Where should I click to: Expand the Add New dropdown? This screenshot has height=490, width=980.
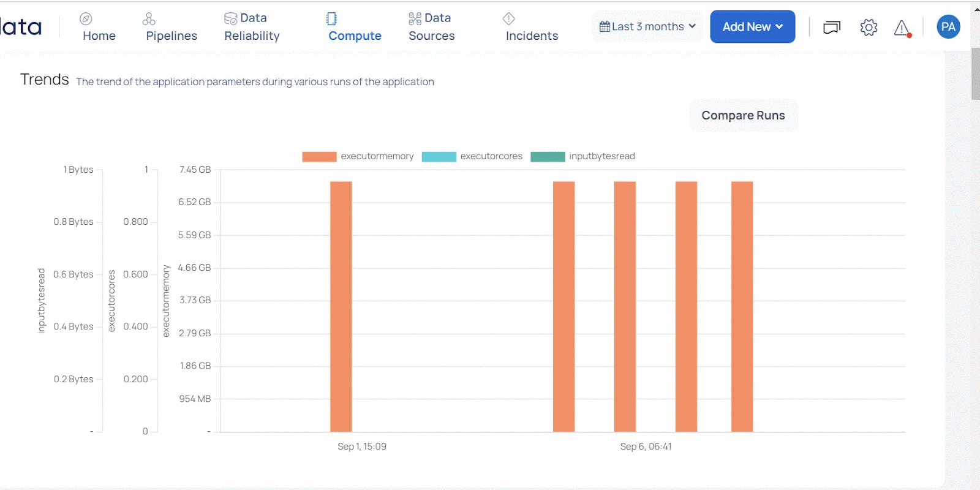(752, 27)
